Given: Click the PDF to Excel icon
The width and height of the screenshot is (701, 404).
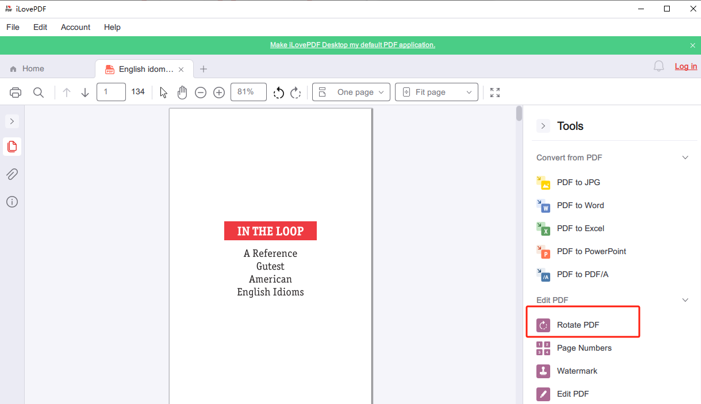Looking at the screenshot, I should (543, 228).
